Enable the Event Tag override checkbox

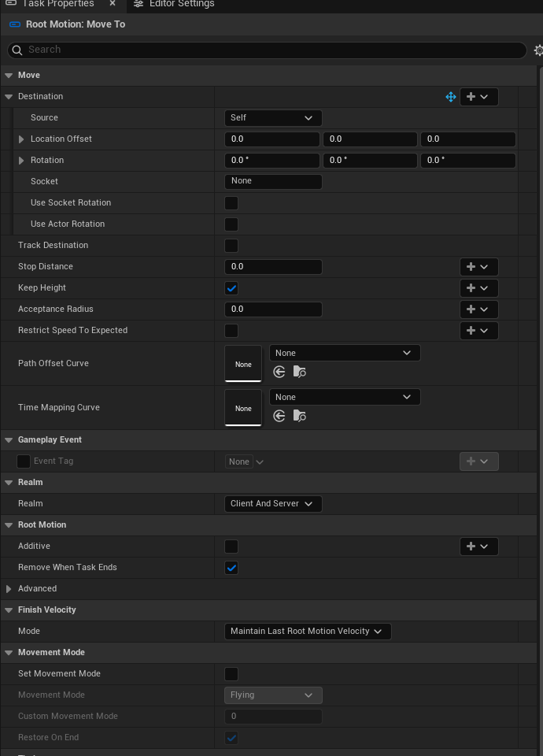24,461
